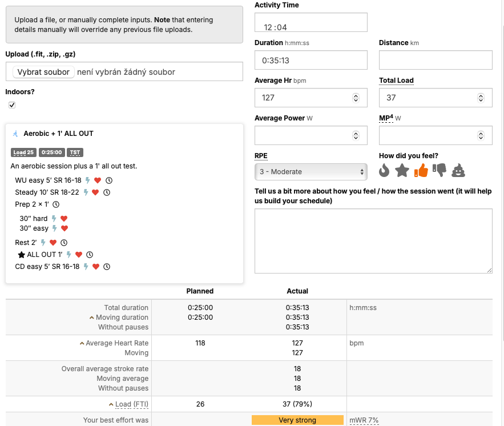
Task: Collapse the Average Heart Rate caret
Action: pos(82,343)
